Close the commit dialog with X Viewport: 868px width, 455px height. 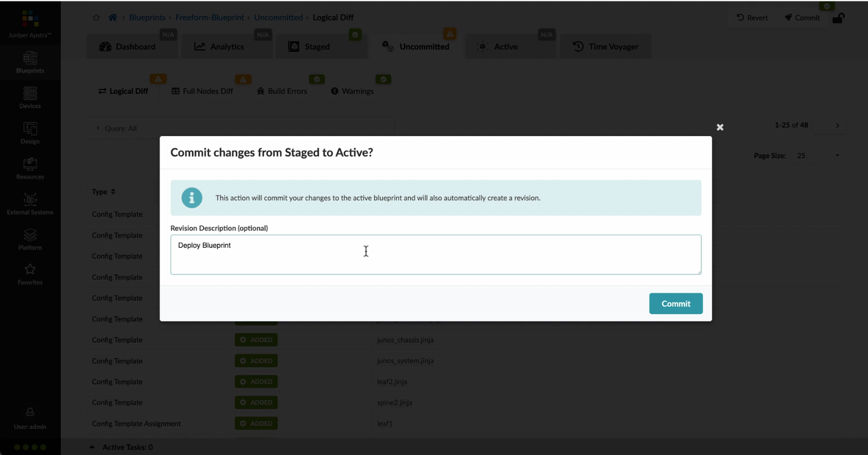[720, 127]
